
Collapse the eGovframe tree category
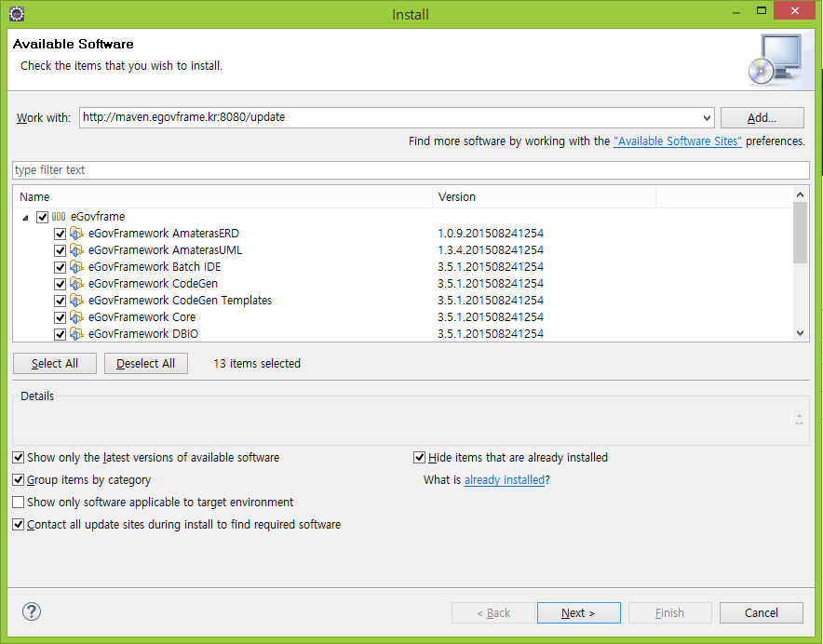tap(25, 217)
